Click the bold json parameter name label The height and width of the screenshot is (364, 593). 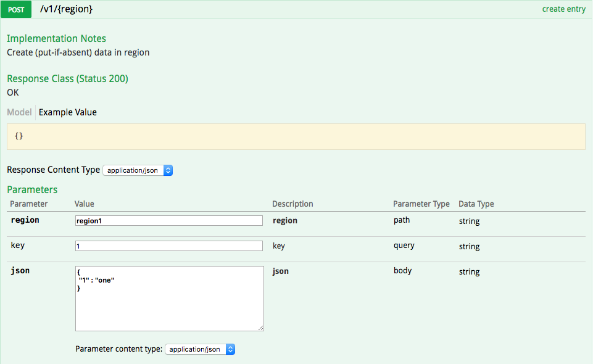(20, 271)
